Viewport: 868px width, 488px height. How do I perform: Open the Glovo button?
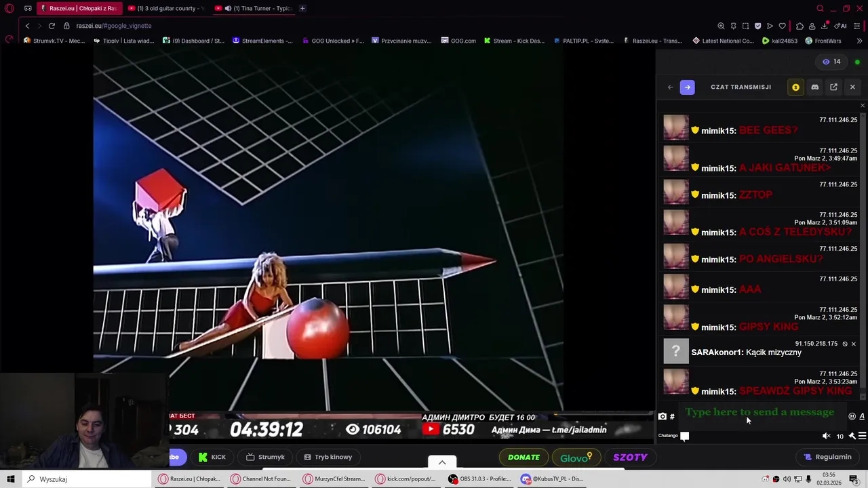click(x=576, y=457)
